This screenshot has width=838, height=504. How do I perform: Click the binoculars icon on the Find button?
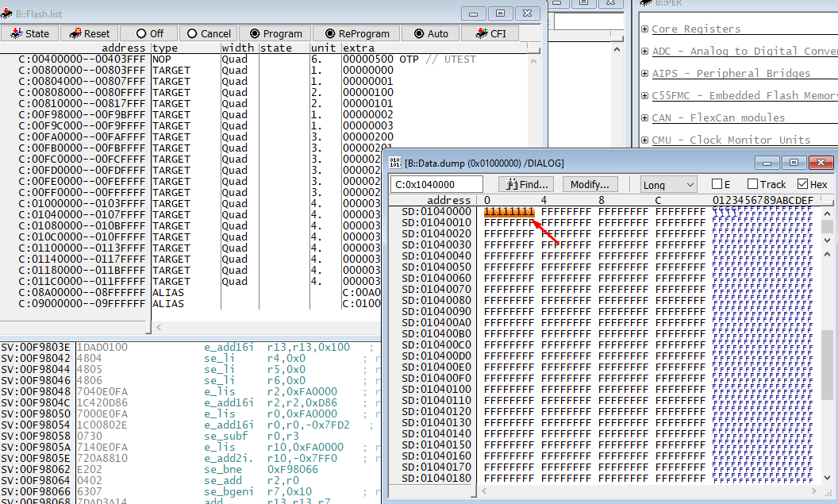tap(510, 184)
